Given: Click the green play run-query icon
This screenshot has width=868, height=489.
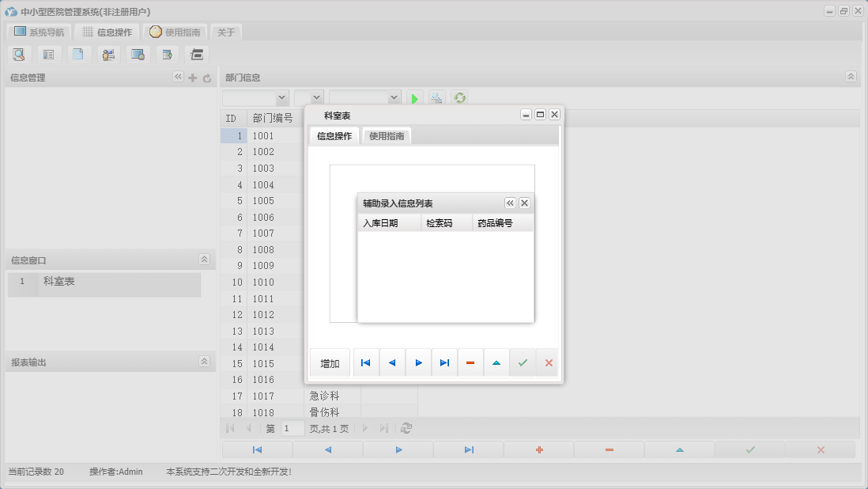Looking at the screenshot, I should pos(414,98).
